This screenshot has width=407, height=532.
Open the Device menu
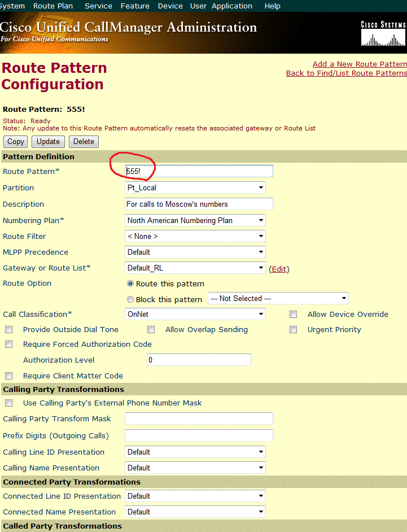170,6
